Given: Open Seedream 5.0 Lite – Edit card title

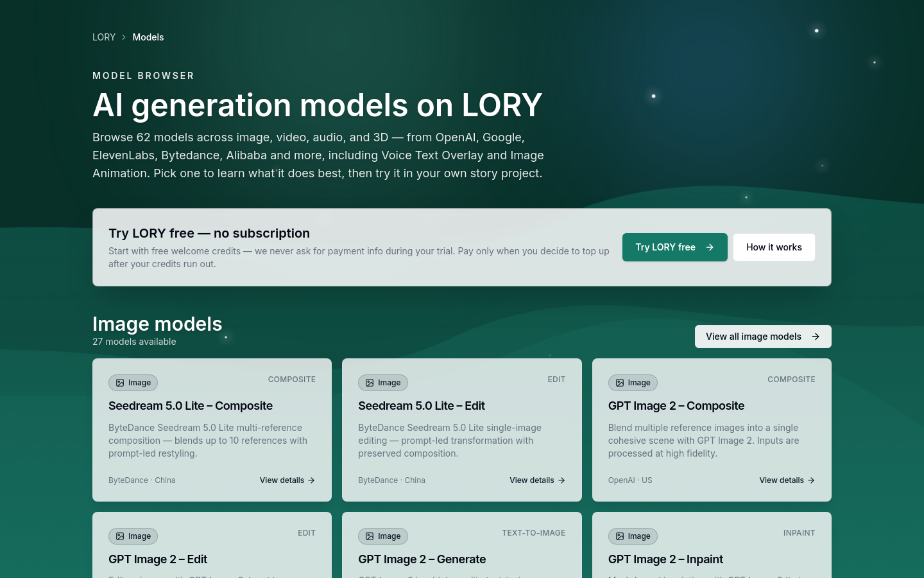Looking at the screenshot, I should (x=422, y=406).
